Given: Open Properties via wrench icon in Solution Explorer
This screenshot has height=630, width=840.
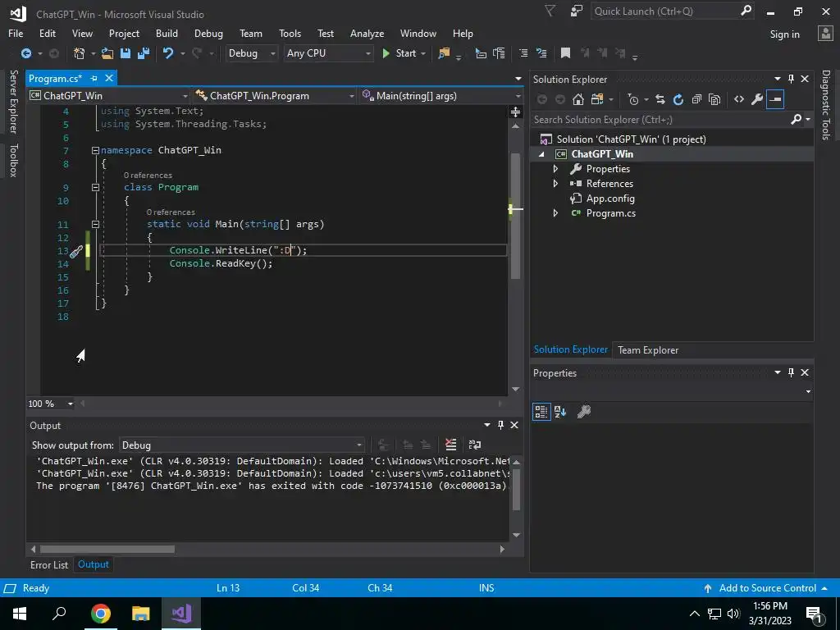Looking at the screenshot, I should point(757,99).
